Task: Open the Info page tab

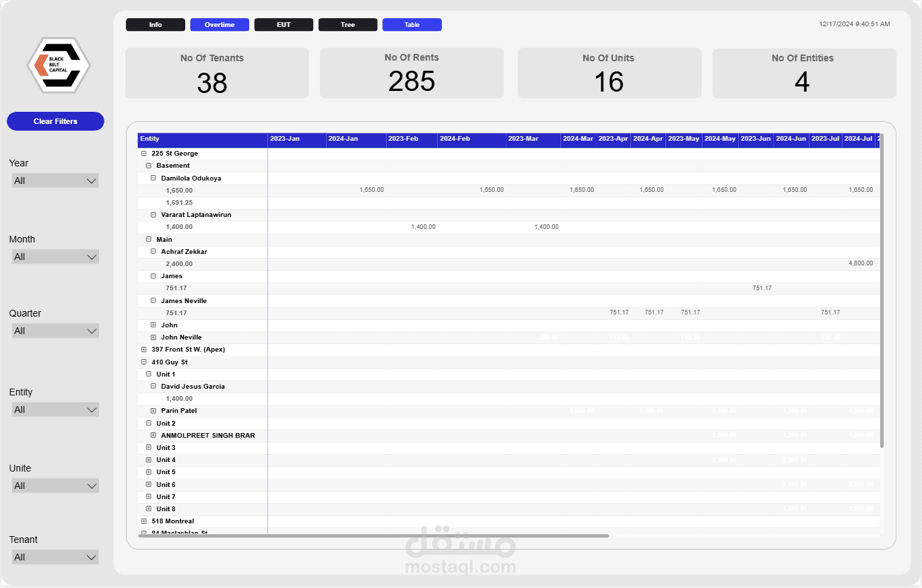Action: coord(156,25)
